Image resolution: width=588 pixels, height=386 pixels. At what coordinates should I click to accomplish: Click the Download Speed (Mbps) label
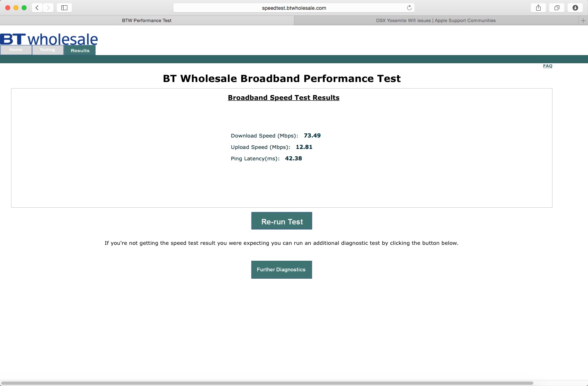pyautogui.click(x=265, y=136)
